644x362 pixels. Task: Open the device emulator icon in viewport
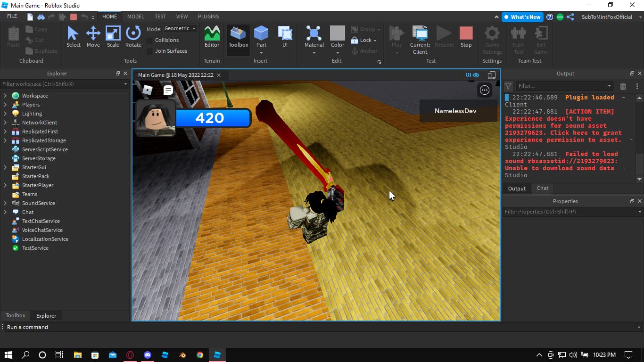click(x=492, y=75)
